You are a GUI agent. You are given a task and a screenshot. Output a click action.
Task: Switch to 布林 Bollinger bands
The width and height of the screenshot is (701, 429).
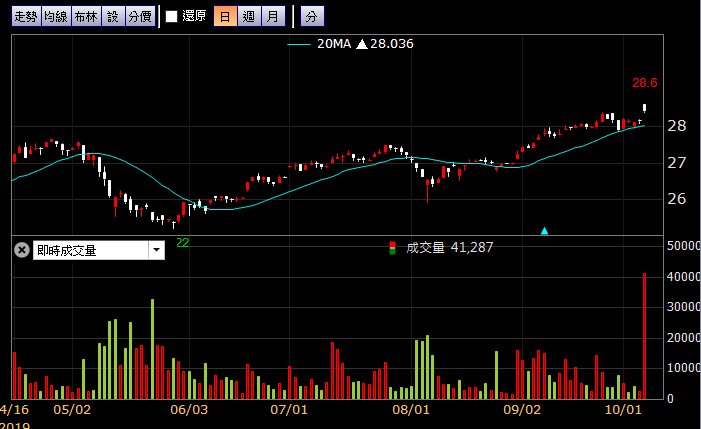click(x=86, y=17)
